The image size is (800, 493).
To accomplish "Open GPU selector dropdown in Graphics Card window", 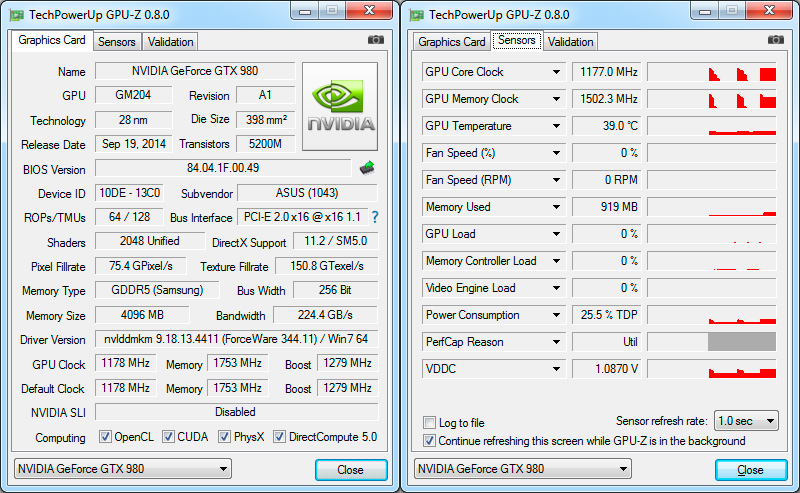I will 122,469.
